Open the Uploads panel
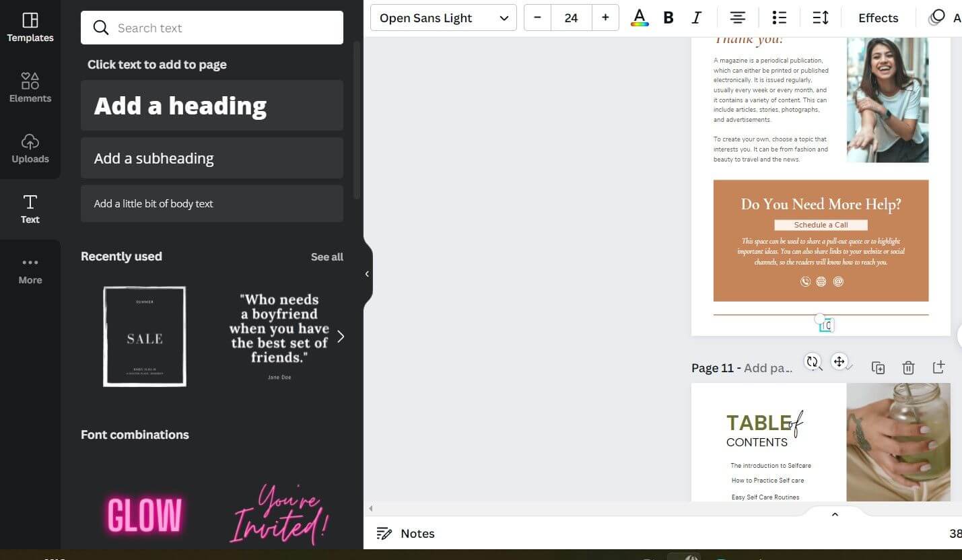 (x=30, y=148)
